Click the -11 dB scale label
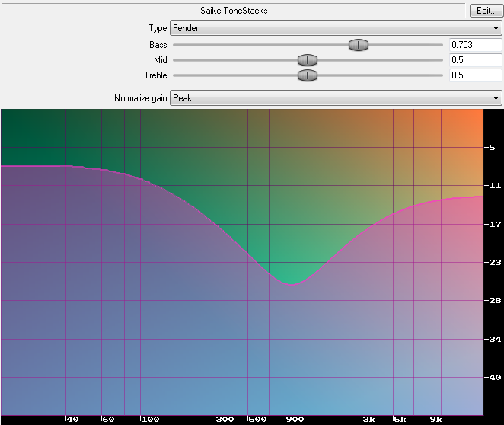 493,186
